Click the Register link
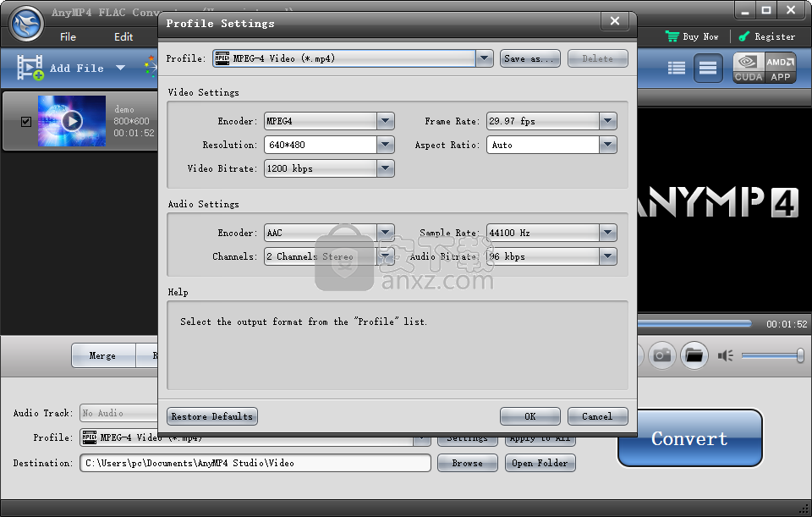The image size is (812, 517). click(774, 36)
